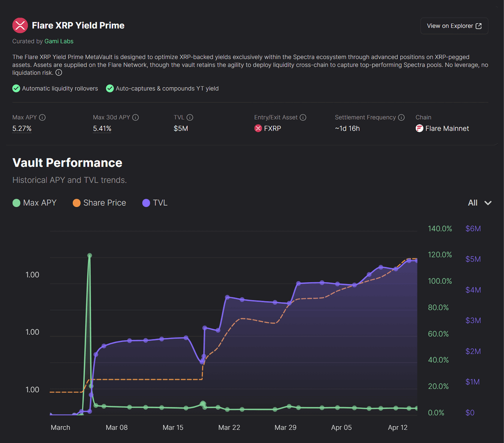Image resolution: width=504 pixels, height=443 pixels.
Task: Toggle the Max APY series in legend
Action: point(34,203)
